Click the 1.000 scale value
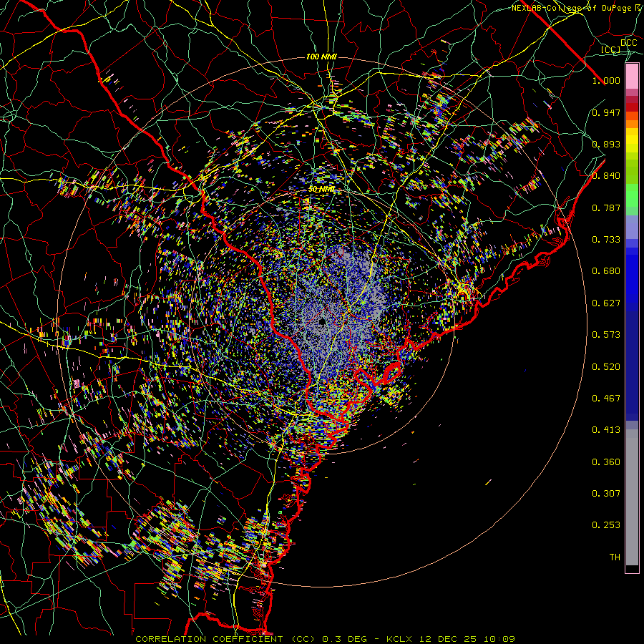The height and width of the screenshot is (644, 644). (x=606, y=80)
